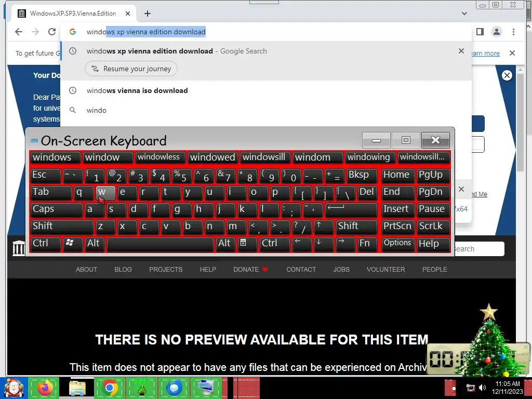Open the DONATE link in archive nav

pyautogui.click(x=250, y=270)
